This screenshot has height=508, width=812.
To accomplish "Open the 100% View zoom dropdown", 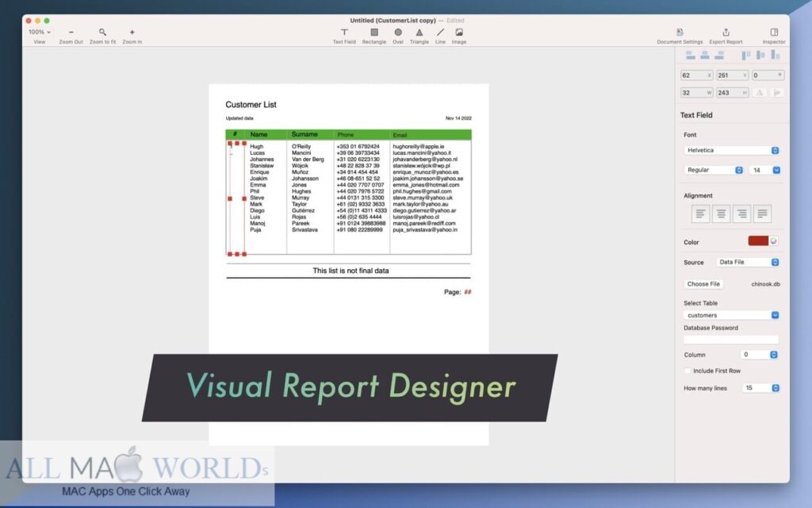I will click(40, 32).
